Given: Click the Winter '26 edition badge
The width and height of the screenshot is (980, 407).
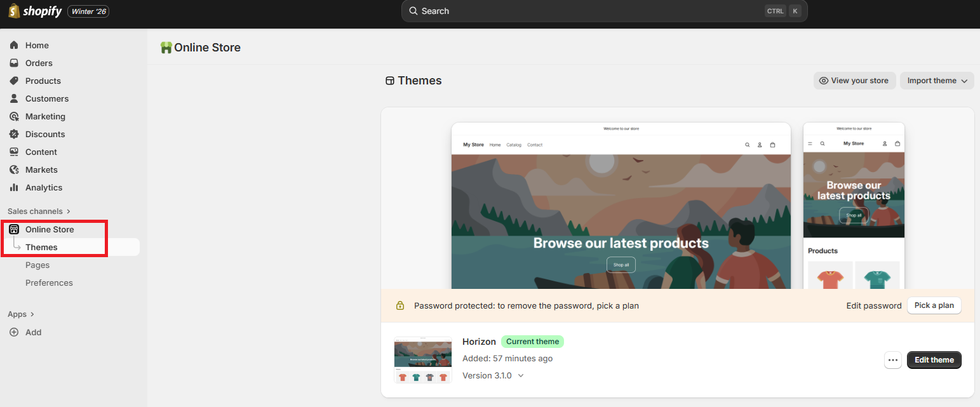Looking at the screenshot, I should click(88, 11).
